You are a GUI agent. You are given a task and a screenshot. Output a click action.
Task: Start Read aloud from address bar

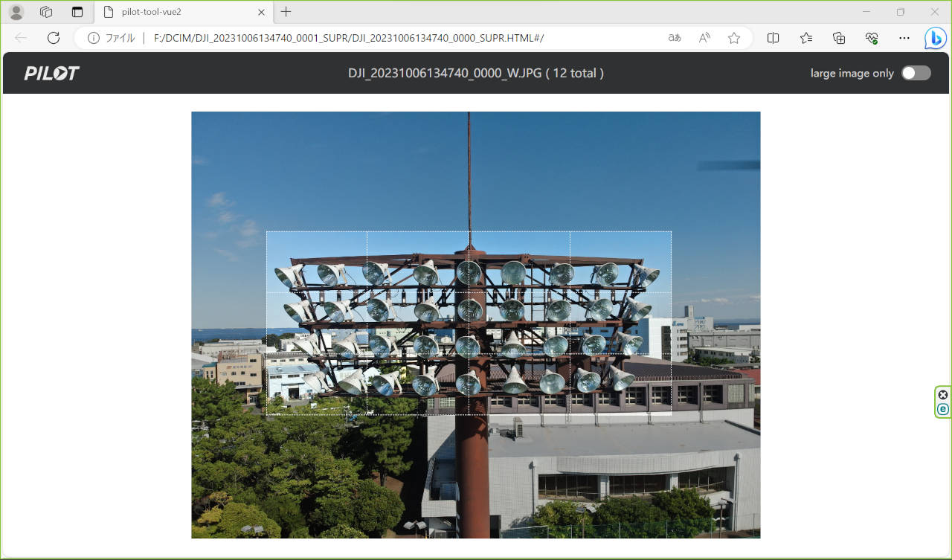coord(704,38)
